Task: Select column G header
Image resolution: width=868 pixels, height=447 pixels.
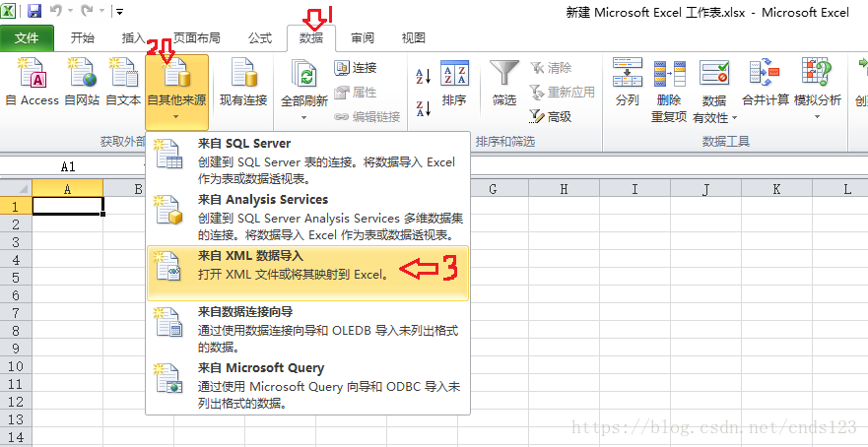Action: (x=493, y=189)
